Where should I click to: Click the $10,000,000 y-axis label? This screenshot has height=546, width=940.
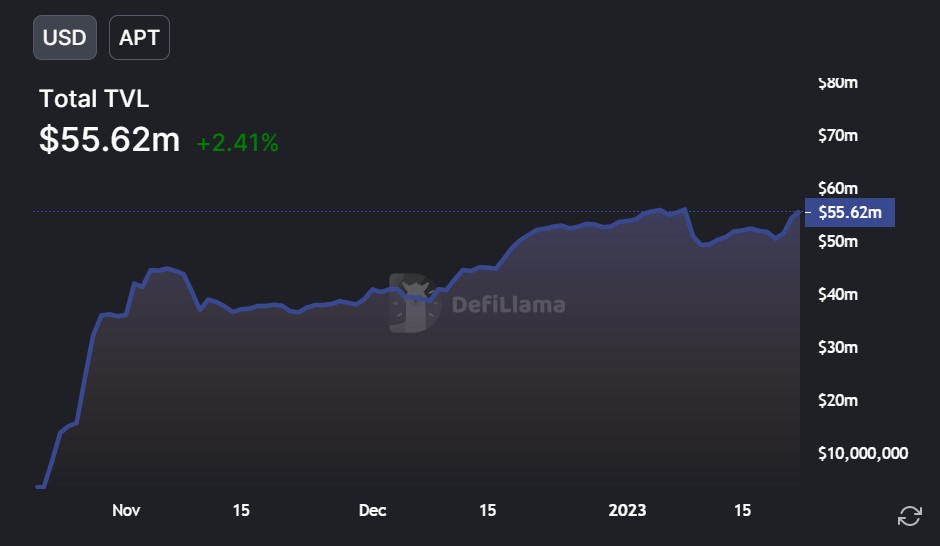[x=863, y=453]
